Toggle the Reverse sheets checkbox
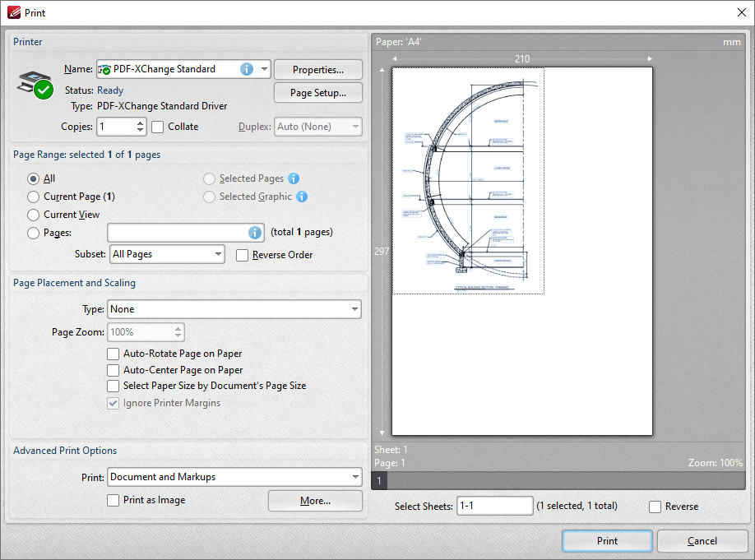755x560 pixels. 655,507
